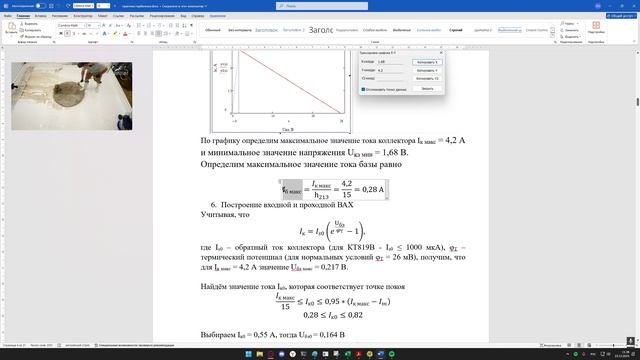Screen dimensions: 640x360
Task: Open the ribbon font name combo box
Action: (72, 25)
